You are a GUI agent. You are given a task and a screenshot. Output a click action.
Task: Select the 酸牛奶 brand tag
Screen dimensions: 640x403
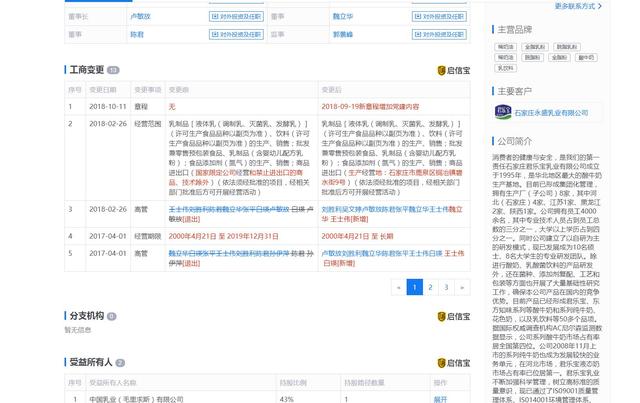(x=586, y=58)
